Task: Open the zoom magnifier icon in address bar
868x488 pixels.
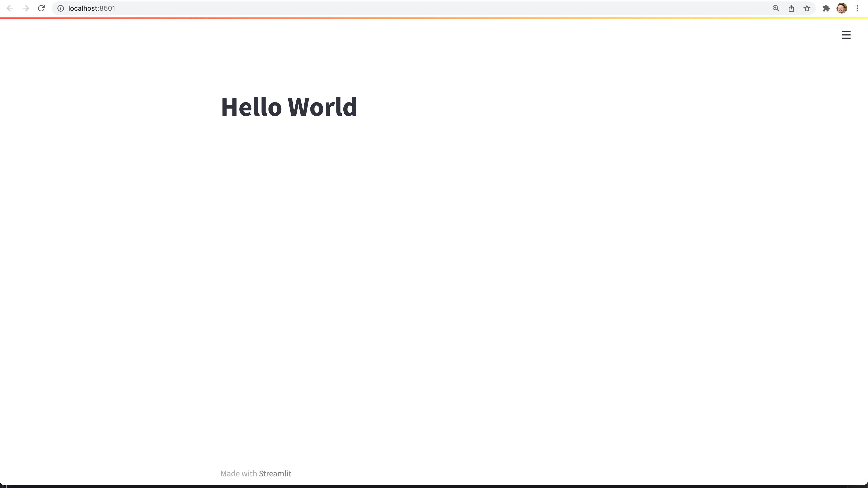Action: pyautogui.click(x=776, y=8)
